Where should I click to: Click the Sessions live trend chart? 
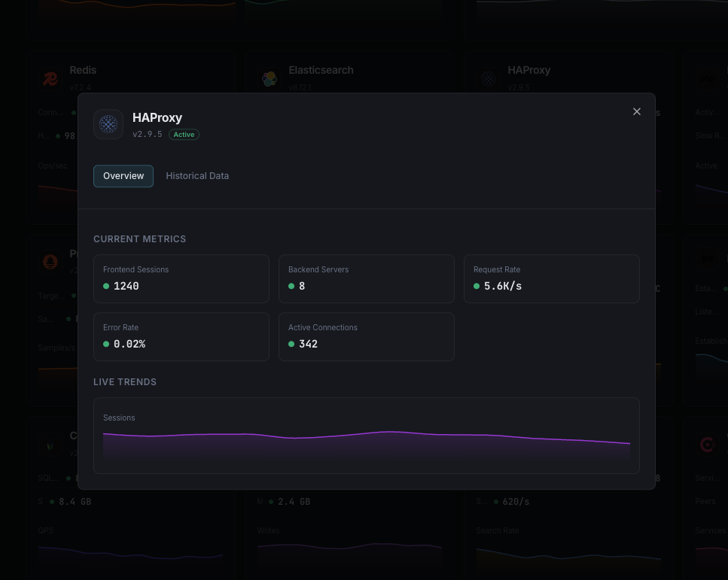tap(366, 436)
